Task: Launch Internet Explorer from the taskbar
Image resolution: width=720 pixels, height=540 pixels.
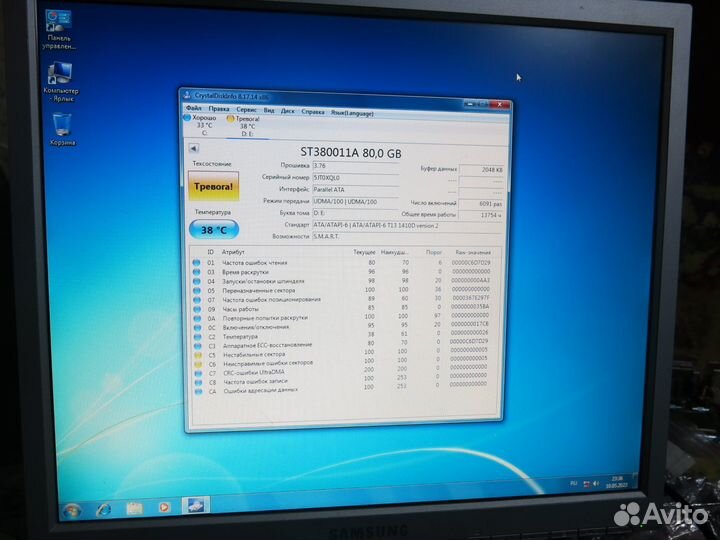Action: point(103,509)
